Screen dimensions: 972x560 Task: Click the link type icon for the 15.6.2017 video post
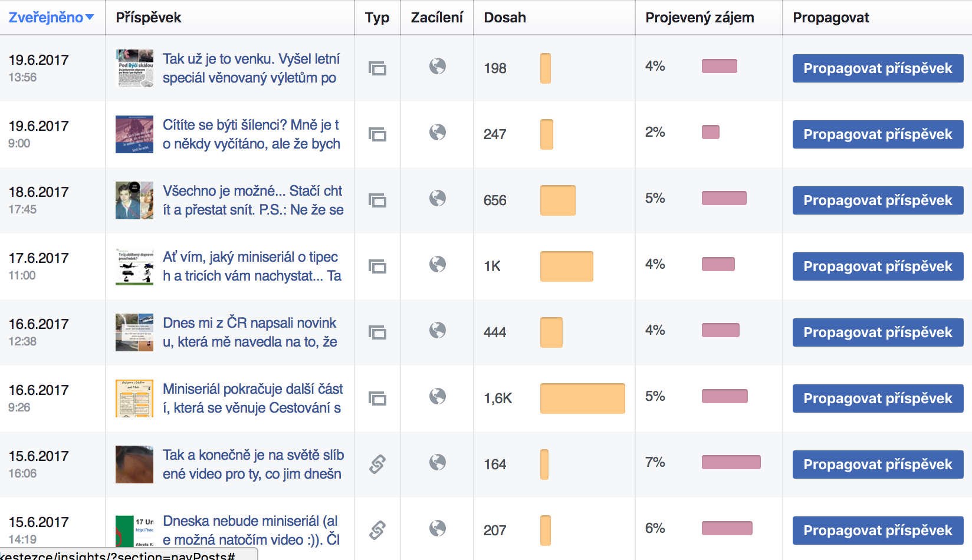click(x=377, y=464)
